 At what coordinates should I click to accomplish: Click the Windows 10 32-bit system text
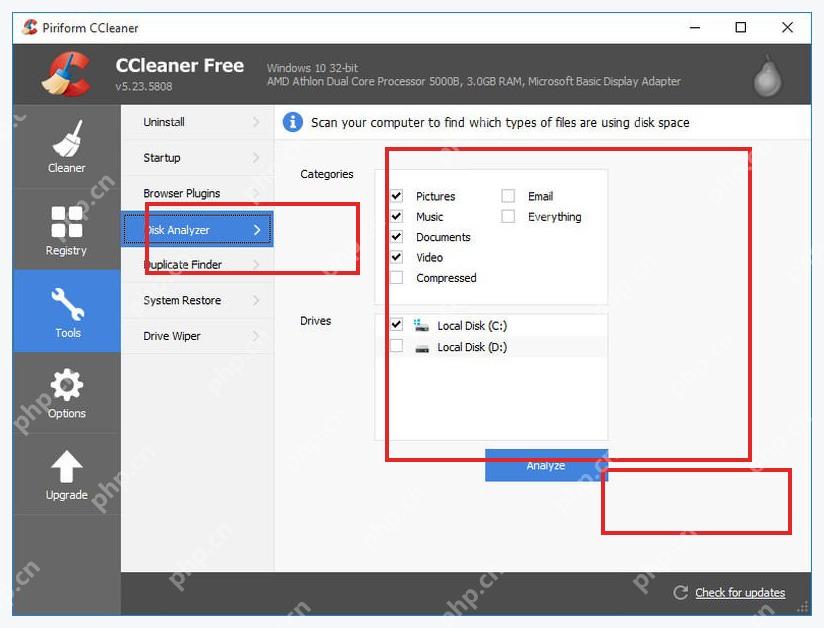click(x=312, y=68)
